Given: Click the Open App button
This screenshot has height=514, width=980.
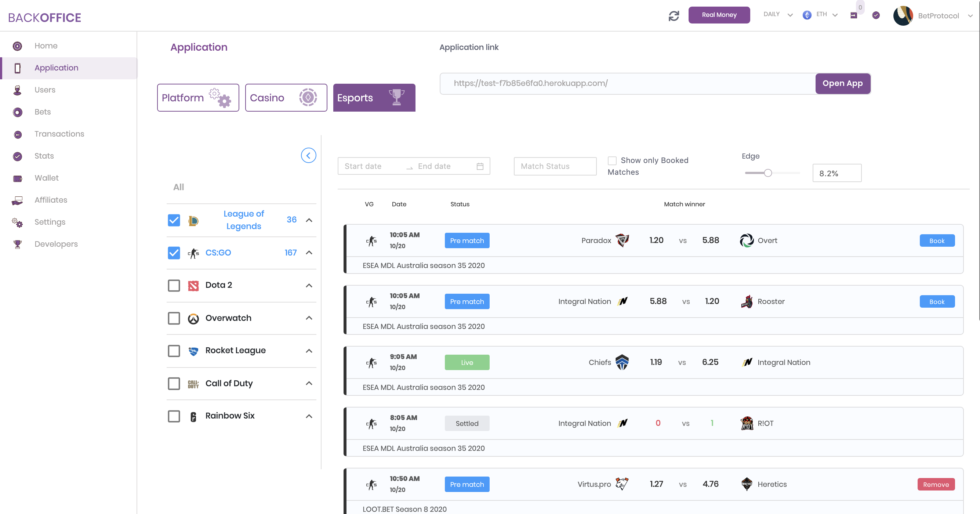Looking at the screenshot, I should [843, 83].
